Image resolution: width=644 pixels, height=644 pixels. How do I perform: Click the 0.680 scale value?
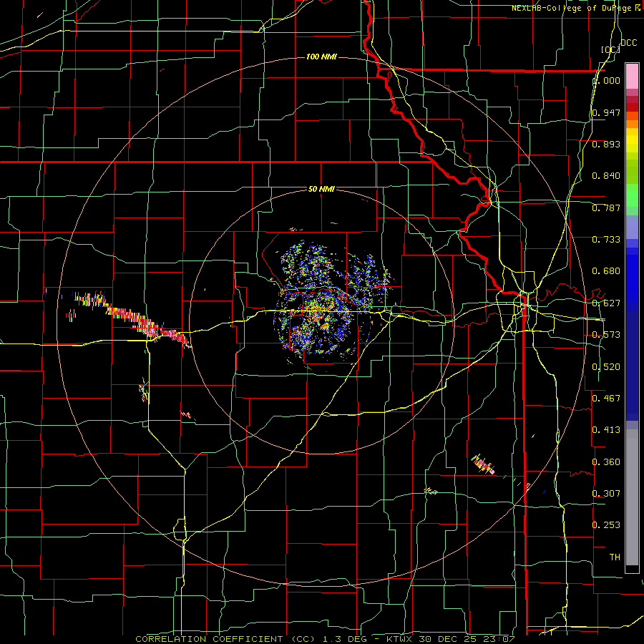606,271
